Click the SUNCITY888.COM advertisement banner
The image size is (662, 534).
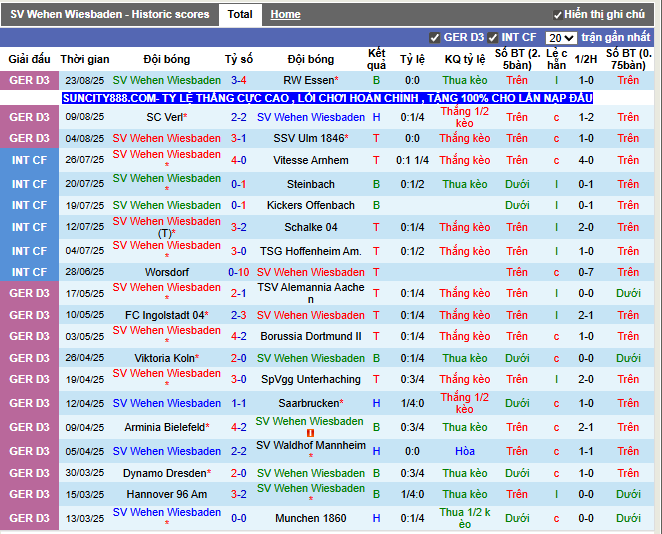point(328,98)
